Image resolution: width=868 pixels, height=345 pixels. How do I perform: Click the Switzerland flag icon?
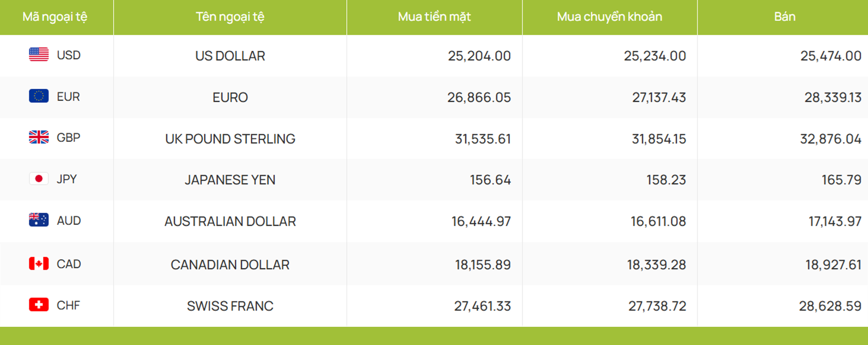[39, 305]
